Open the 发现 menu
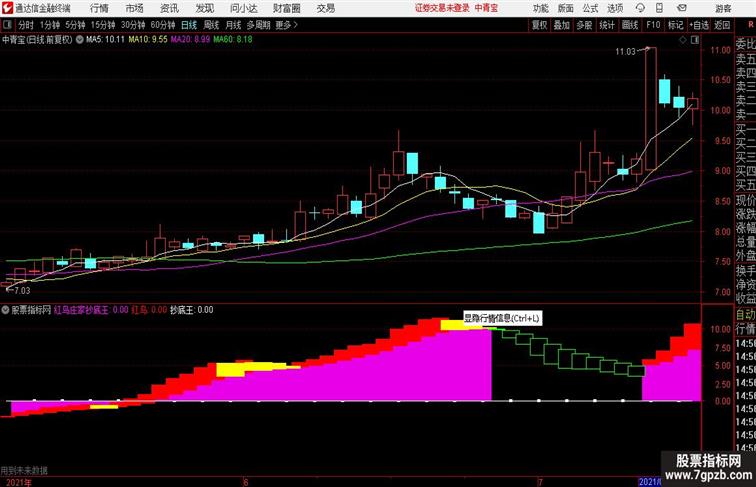Image resolution: width=756 pixels, height=487 pixels. click(x=204, y=8)
